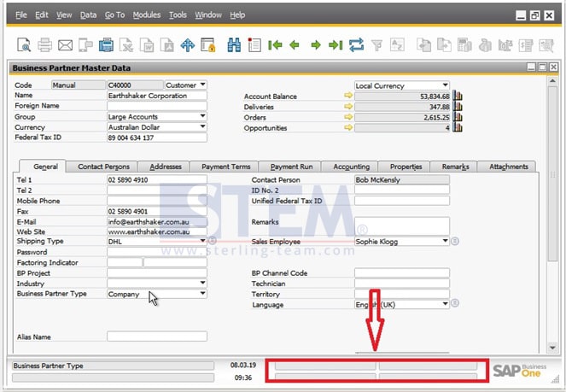Open the Local Currency dropdown

[x=446, y=85]
